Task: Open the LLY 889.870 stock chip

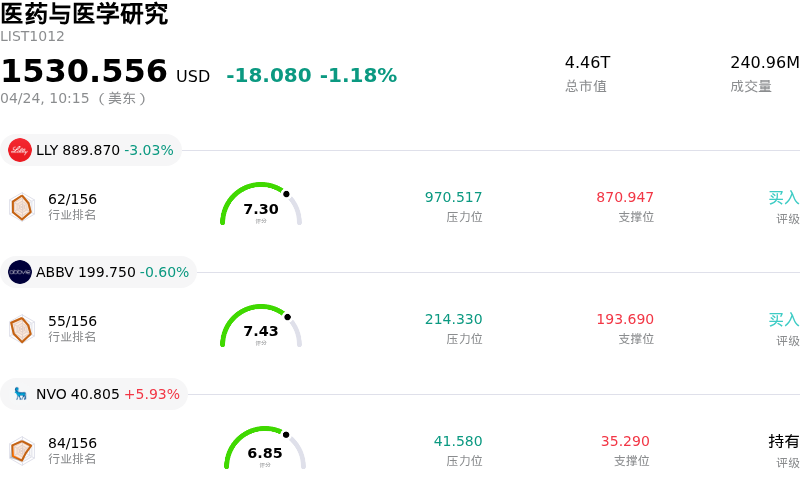Action: [x=91, y=150]
